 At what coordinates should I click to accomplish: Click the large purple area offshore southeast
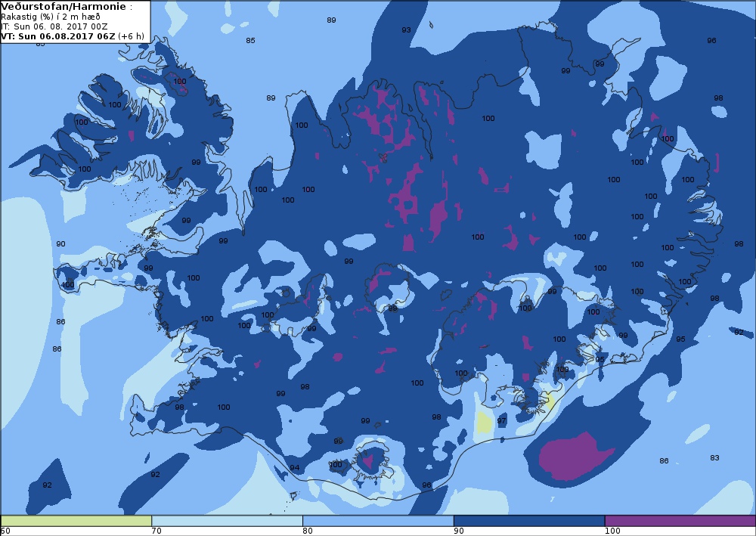coord(574,456)
